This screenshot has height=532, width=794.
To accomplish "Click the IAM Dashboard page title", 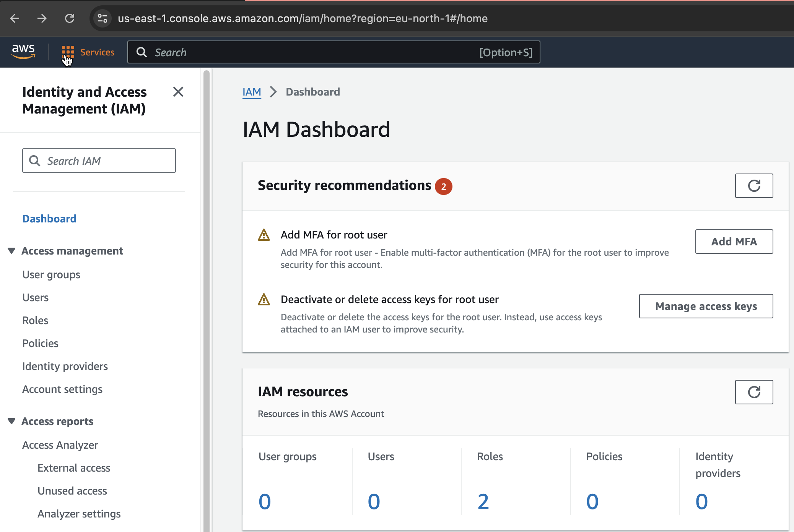I will [x=316, y=129].
